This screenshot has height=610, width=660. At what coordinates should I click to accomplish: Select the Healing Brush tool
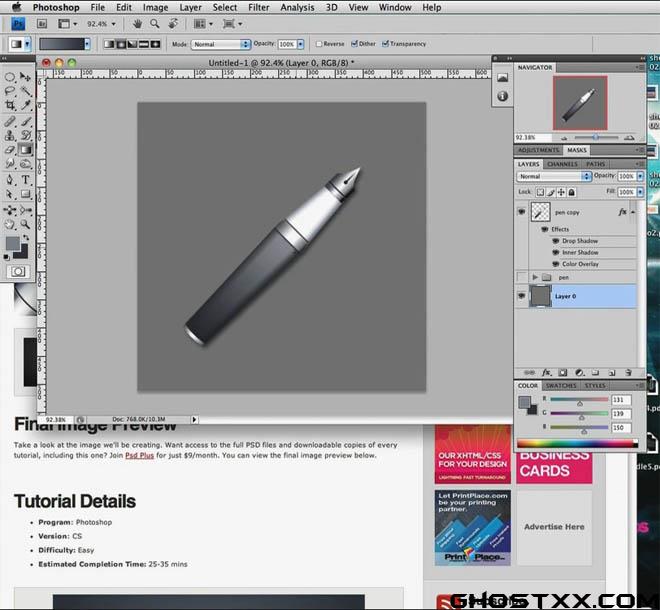[10, 122]
